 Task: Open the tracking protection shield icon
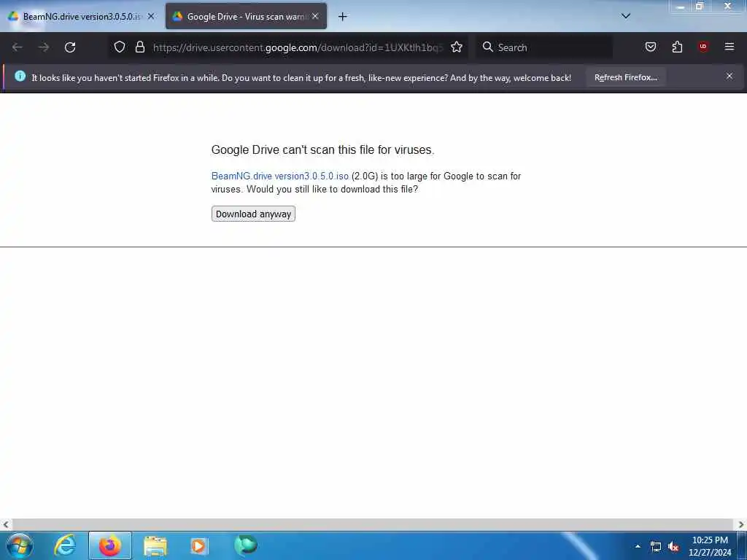click(x=120, y=47)
